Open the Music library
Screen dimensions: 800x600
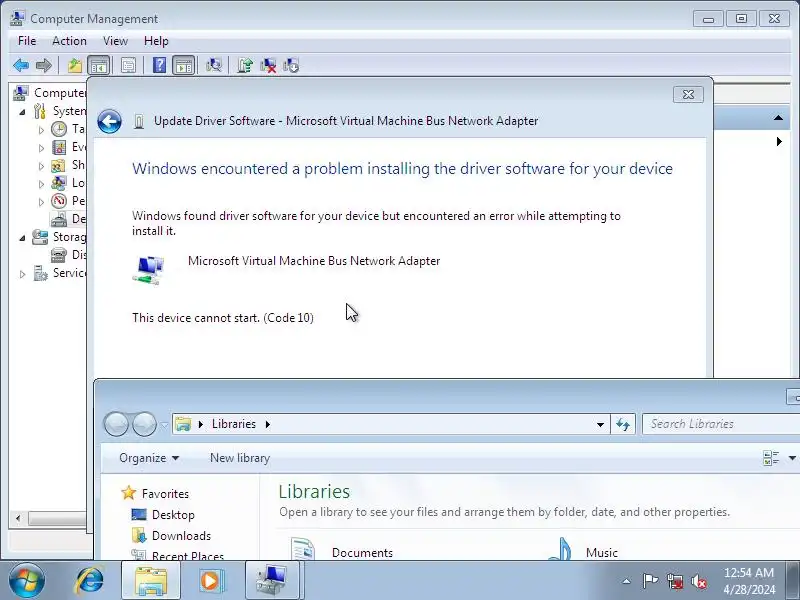pyautogui.click(x=602, y=553)
